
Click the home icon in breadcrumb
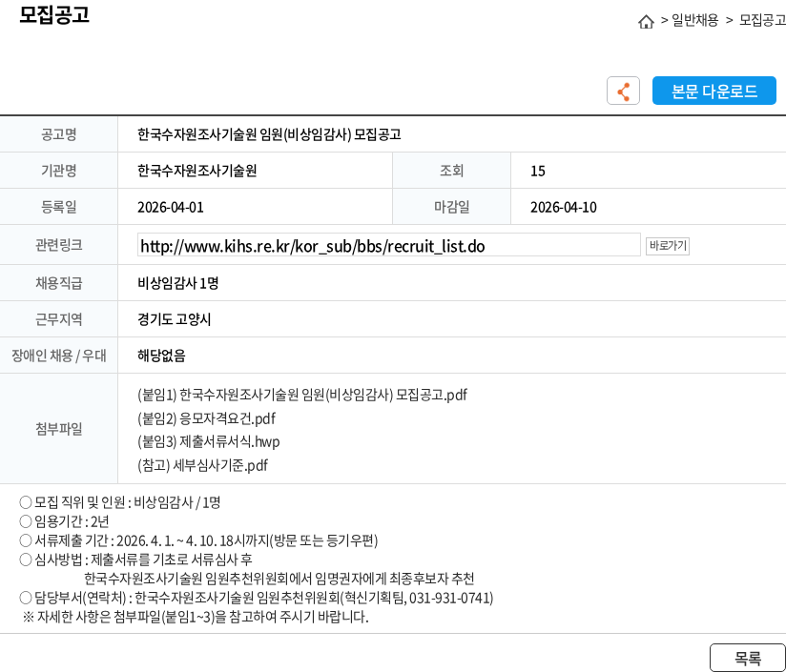click(646, 21)
